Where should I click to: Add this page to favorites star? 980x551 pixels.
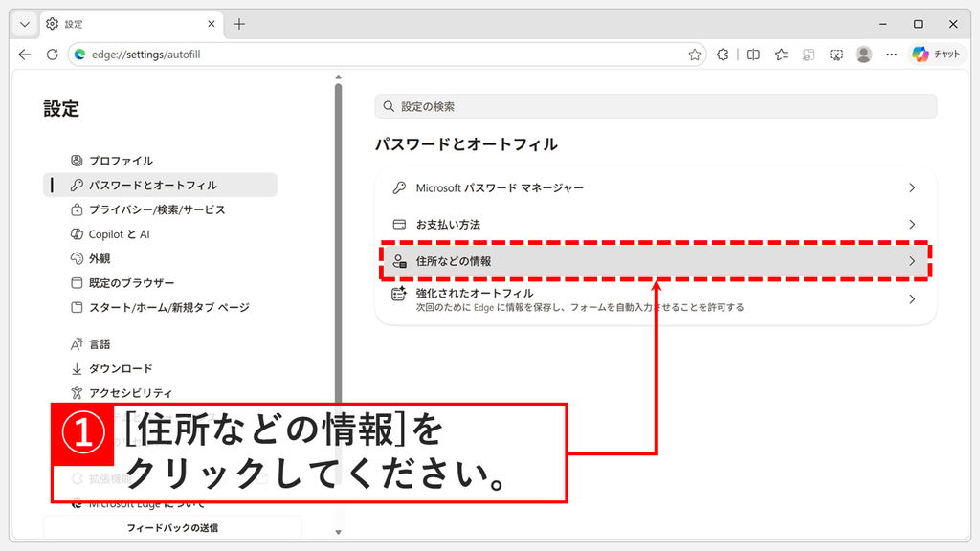click(x=695, y=55)
